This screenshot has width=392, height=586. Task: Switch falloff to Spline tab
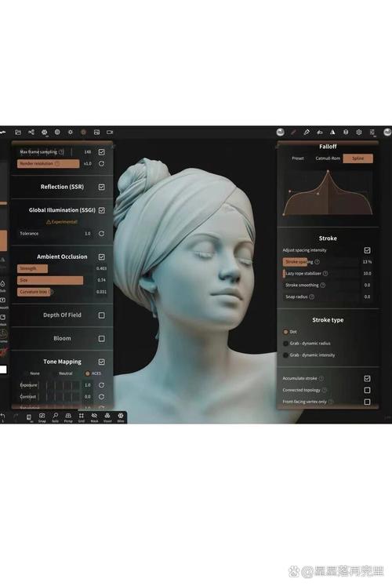tap(358, 158)
